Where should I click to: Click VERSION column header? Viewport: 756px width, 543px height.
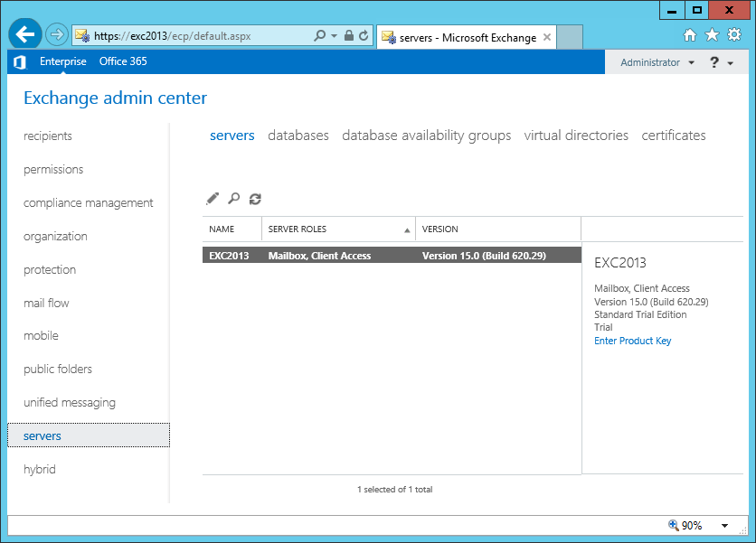click(498, 229)
